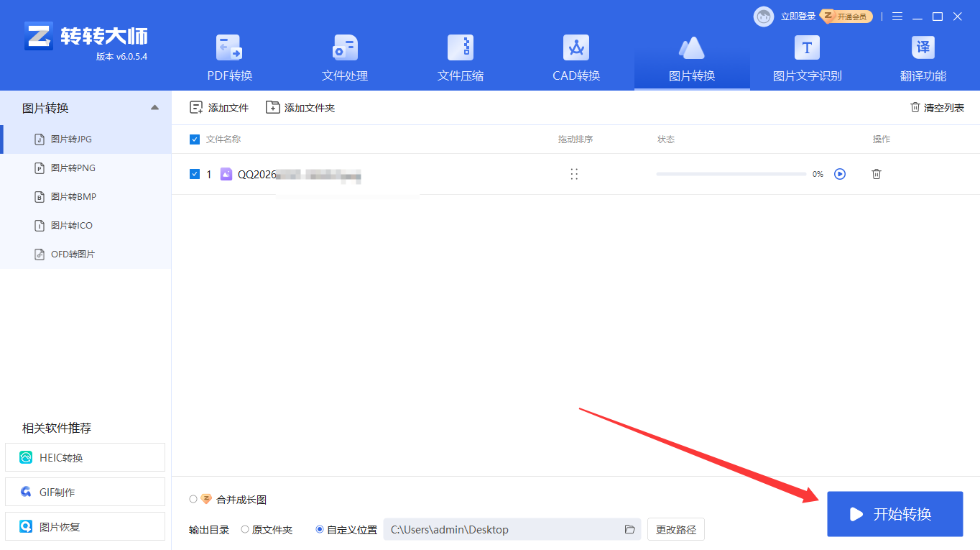This screenshot has height=550, width=980.
Task: Select OFD转图片 in sidebar
Action: tap(85, 254)
